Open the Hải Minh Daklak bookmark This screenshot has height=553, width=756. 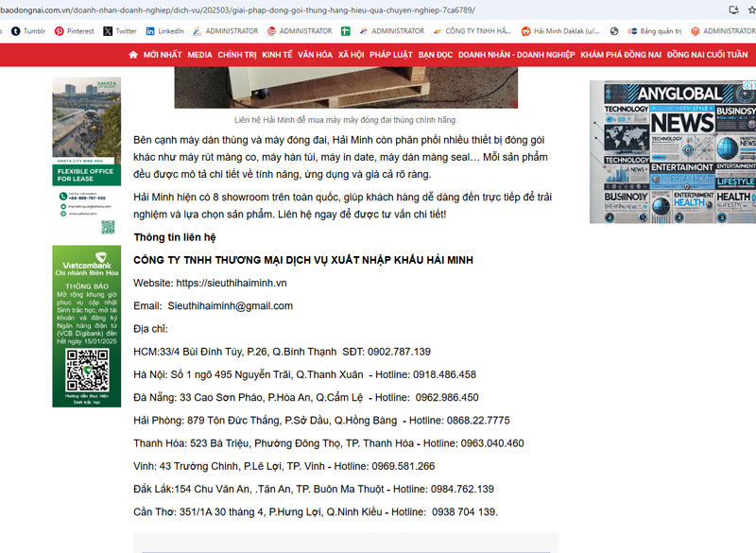pos(559,31)
